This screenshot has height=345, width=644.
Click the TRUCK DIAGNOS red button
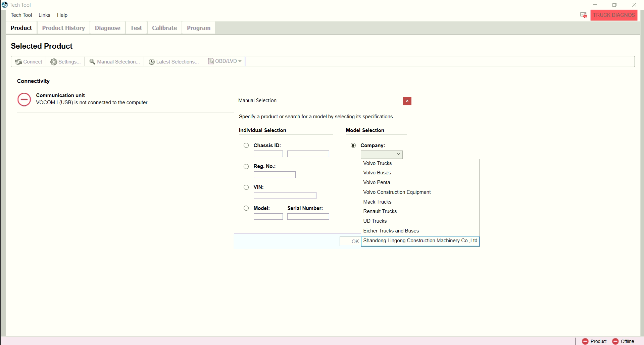tap(614, 15)
